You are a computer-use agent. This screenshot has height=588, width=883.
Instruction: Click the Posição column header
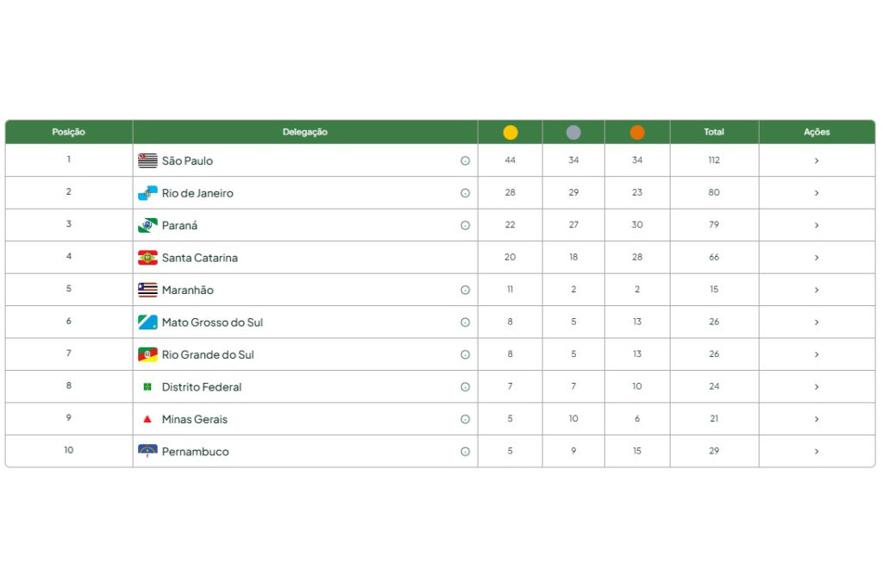coord(68,132)
